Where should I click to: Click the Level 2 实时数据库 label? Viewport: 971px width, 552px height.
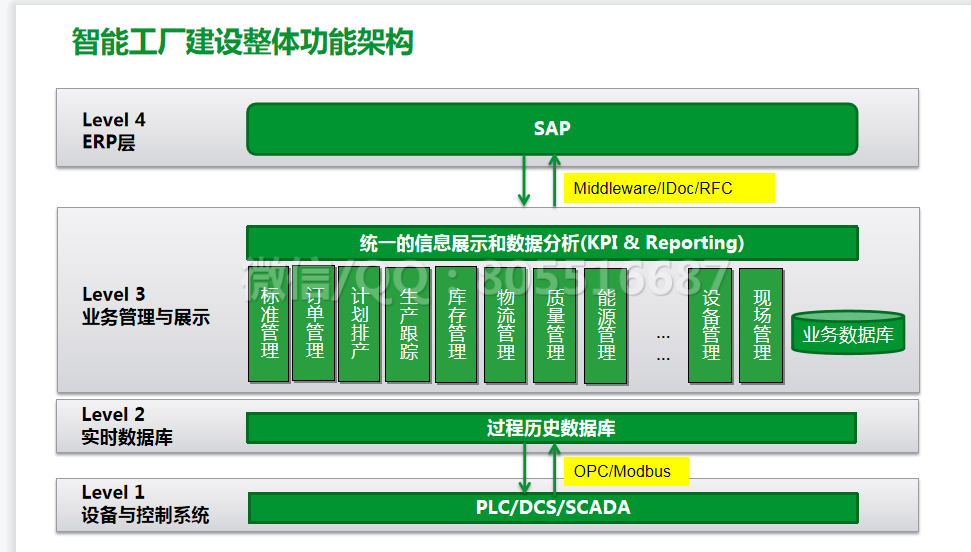(127, 426)
